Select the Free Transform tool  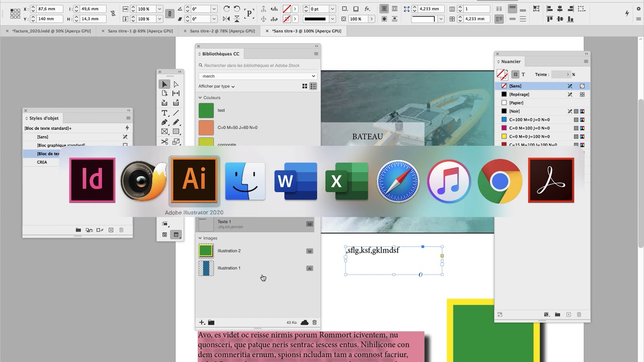(176, 142)
